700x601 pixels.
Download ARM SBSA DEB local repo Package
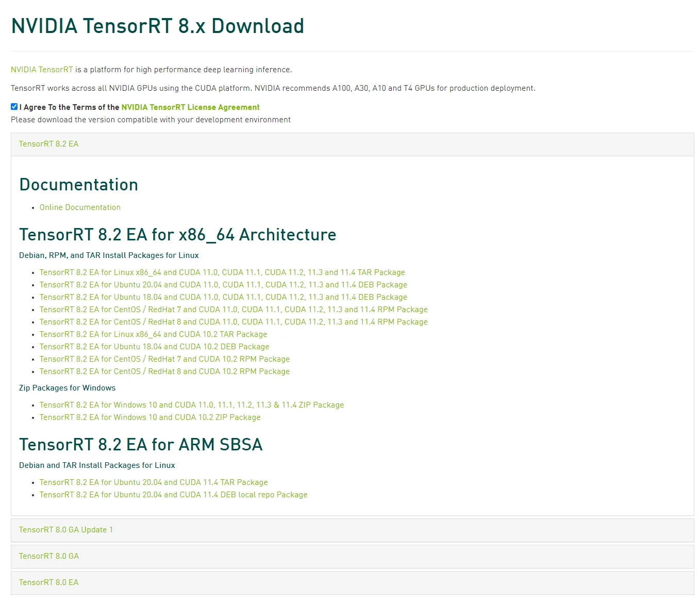173,495
